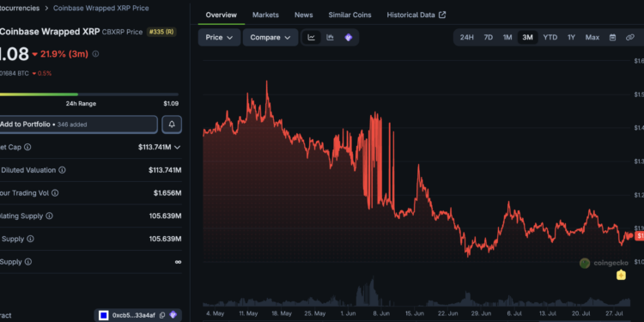Click info icon beside Market Cap
This screenshot has width=644, height=322.
27,147
